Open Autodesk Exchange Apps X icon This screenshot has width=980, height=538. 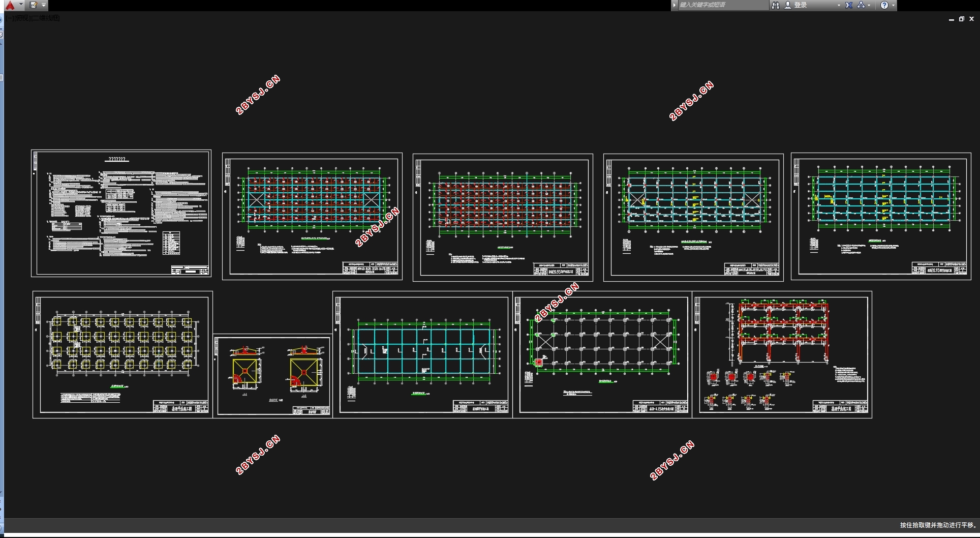point(849,5)
